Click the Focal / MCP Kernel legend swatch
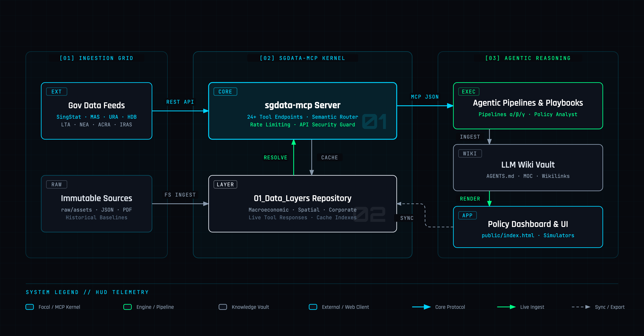 tap(30, 307)
